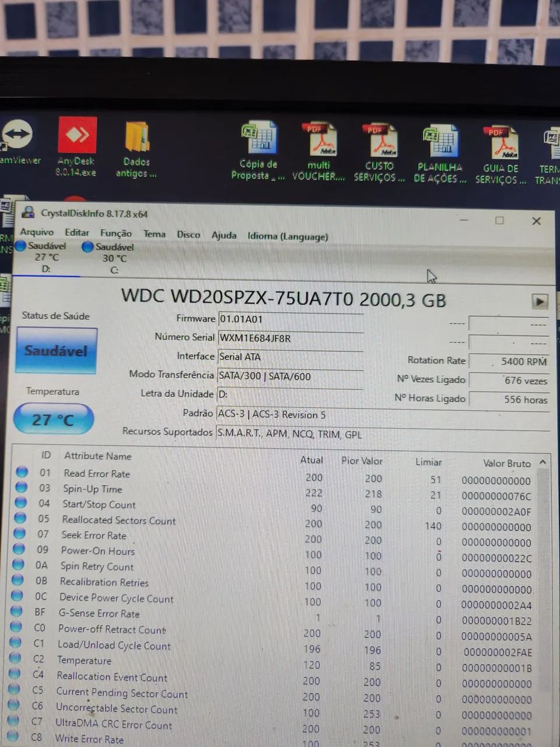Click status orb for G-Sense Error Rate
This screenshot has width=560, height=747.
[17, 611]
